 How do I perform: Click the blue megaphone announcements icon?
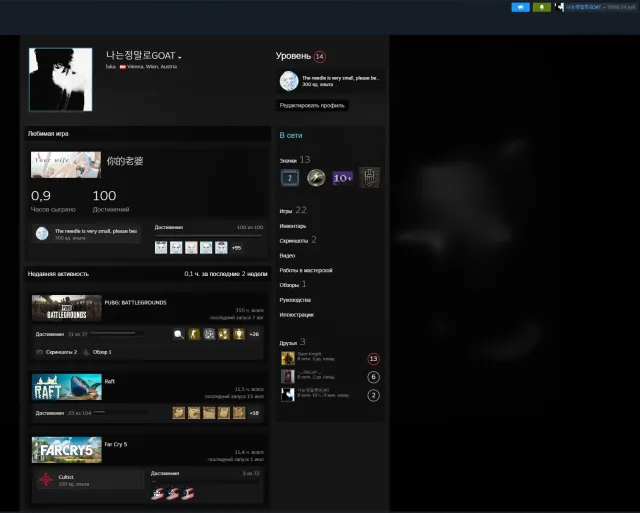tap(520, 7)
